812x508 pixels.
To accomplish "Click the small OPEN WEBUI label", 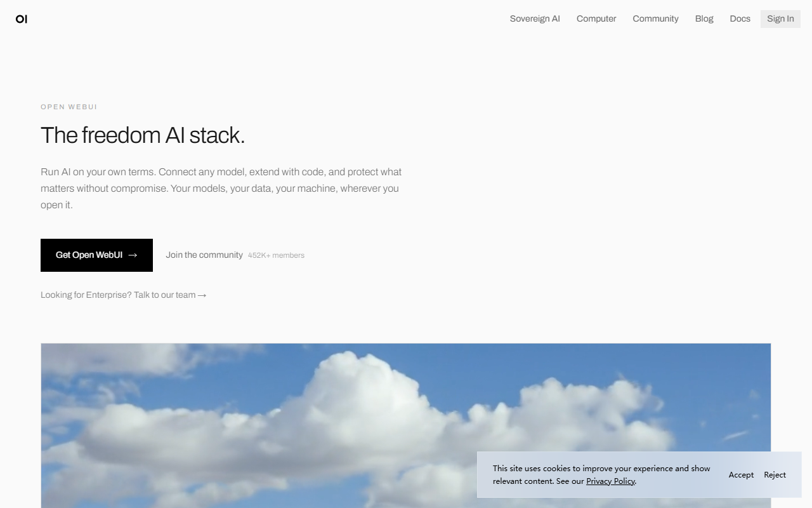I will tap(69, 107).
